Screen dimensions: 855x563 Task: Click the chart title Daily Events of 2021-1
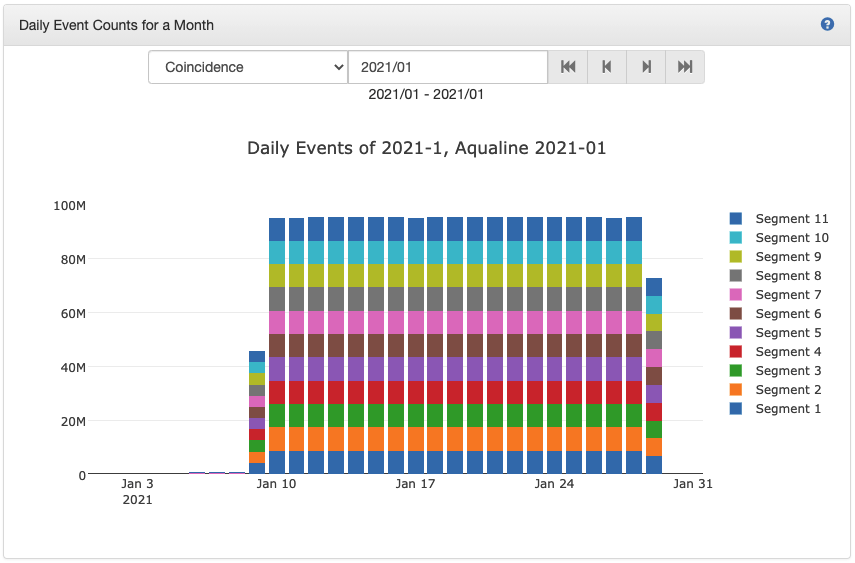click(426, 148)
